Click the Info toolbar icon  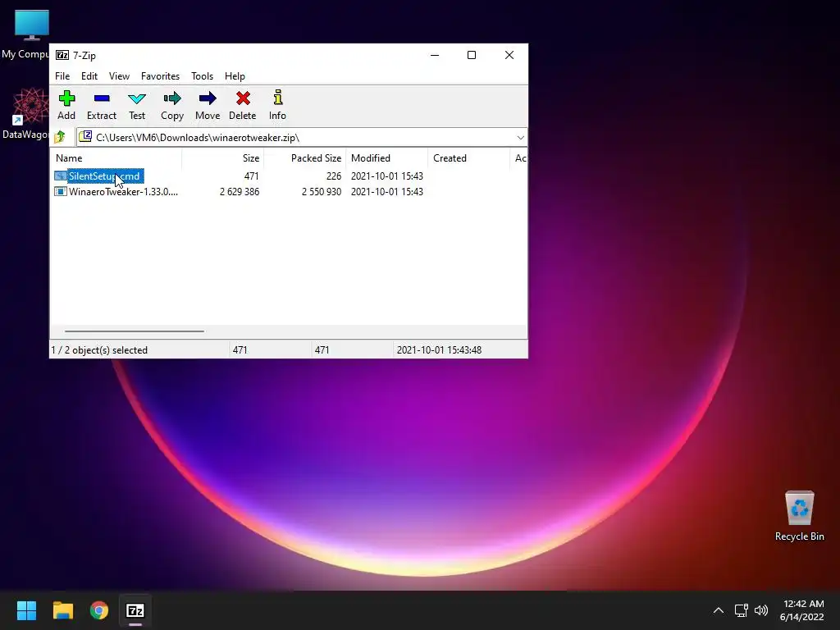[x=277, y=98]
